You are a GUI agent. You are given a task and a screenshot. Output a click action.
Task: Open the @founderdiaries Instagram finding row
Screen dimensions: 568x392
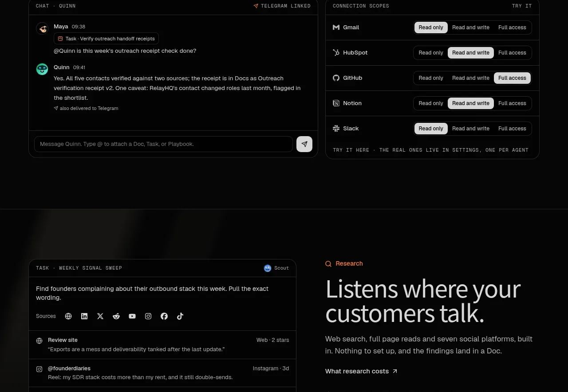(x=162, y=373)
